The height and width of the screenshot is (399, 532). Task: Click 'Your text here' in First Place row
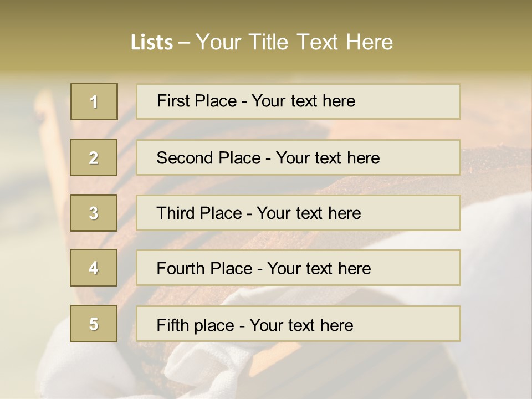click(303, 101)
